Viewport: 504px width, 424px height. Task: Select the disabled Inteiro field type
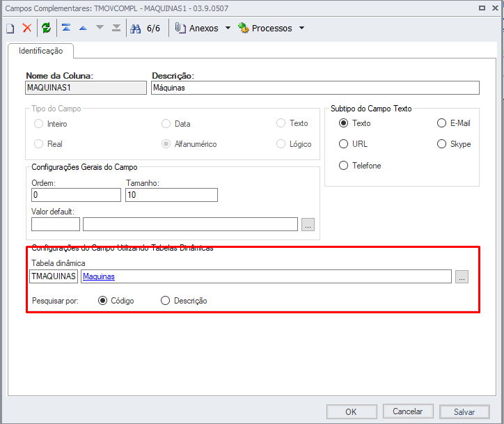click(38, 124)
